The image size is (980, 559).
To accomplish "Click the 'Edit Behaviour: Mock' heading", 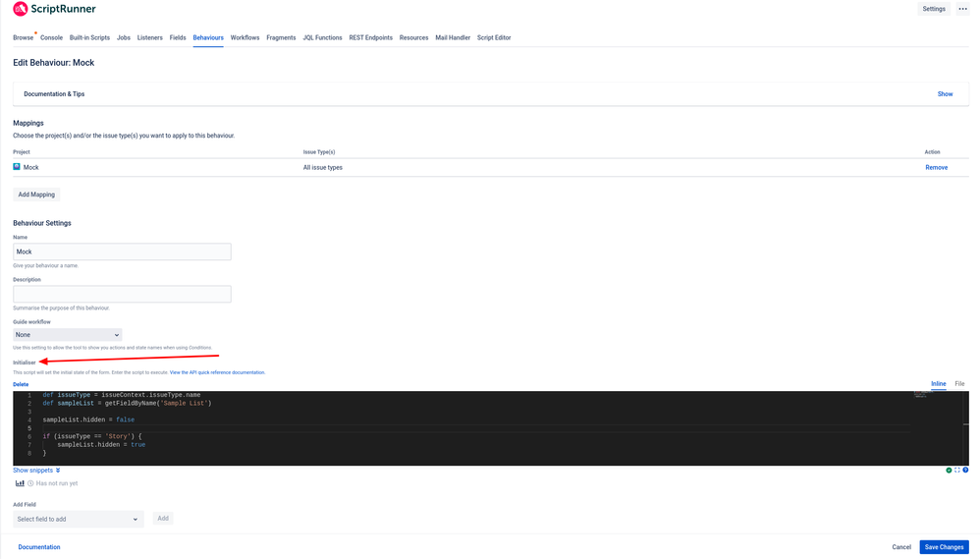I will coord(54,63).
